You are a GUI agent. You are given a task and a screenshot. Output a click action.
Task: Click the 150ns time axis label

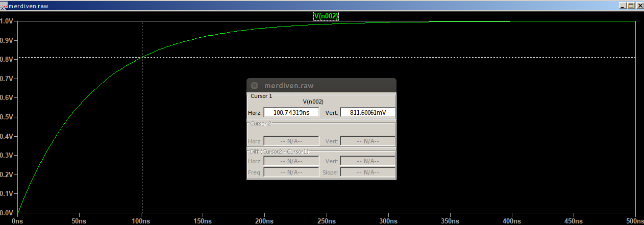pos(203,221)
